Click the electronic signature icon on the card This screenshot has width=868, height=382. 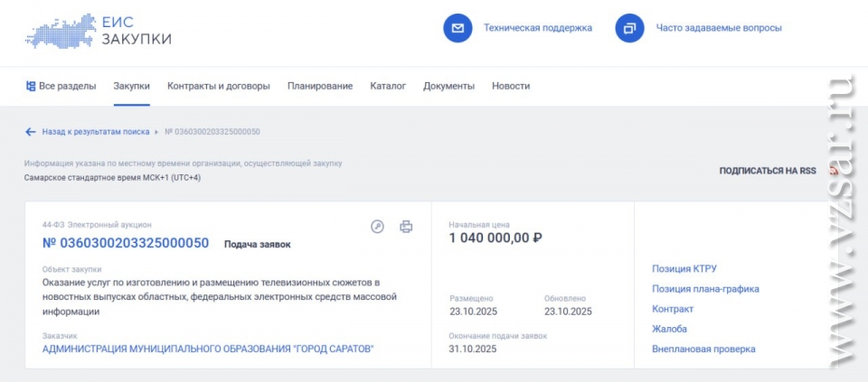pos(378,227)
